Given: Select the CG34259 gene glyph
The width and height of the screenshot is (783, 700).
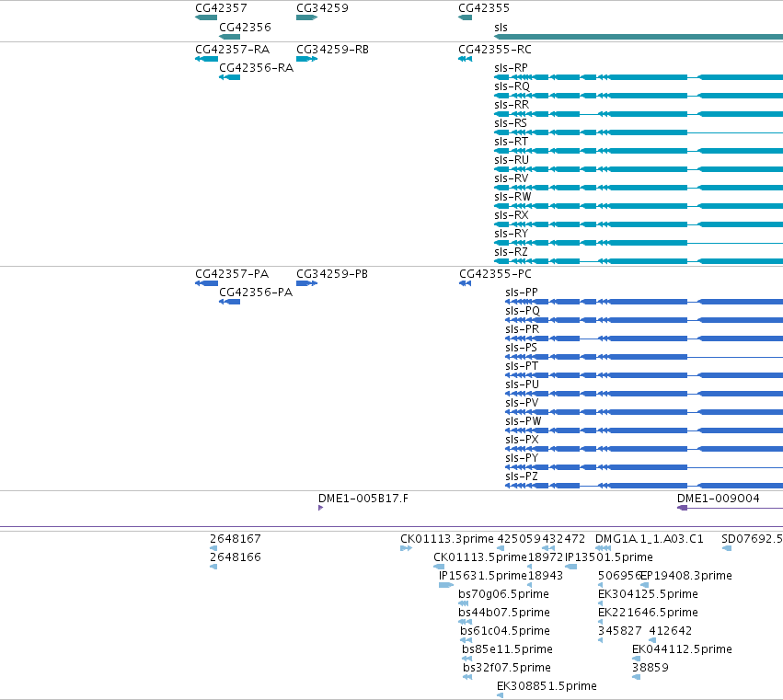Looking at the screenshot, I should (306, 17).
